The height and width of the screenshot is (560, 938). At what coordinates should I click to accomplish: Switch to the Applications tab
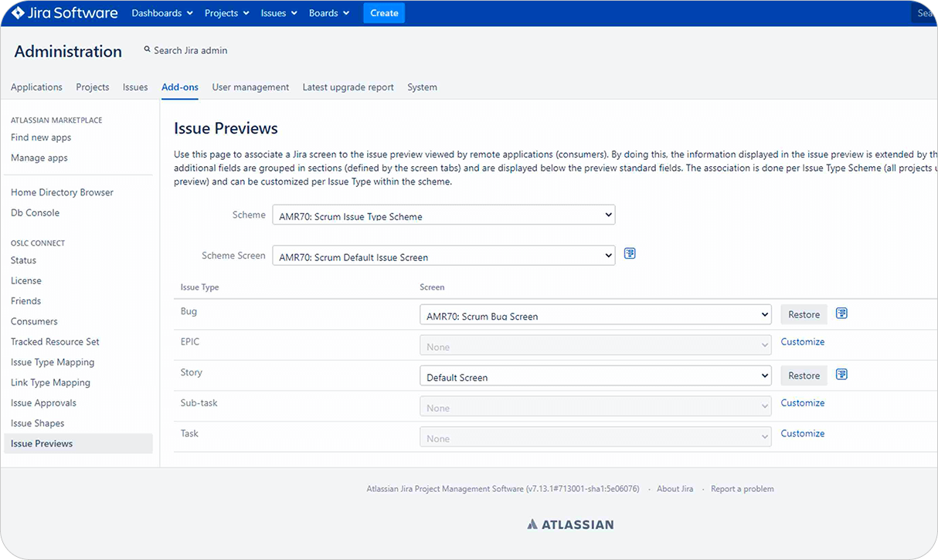tap(36, 87)
